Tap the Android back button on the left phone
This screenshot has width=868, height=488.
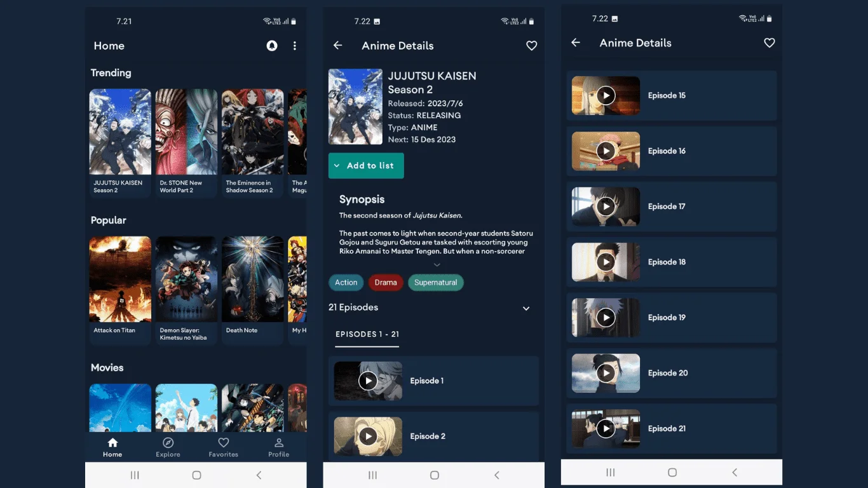coord(259,475)
